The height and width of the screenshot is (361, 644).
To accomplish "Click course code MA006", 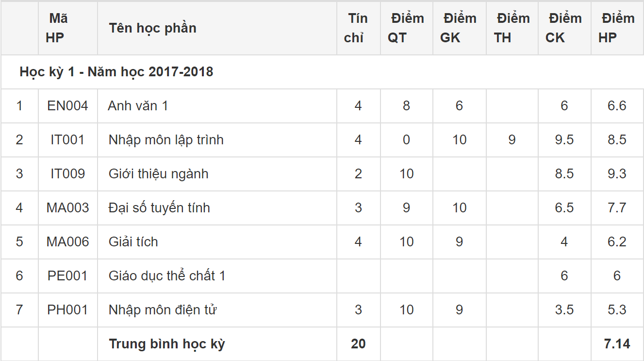I will click(67, 242).
